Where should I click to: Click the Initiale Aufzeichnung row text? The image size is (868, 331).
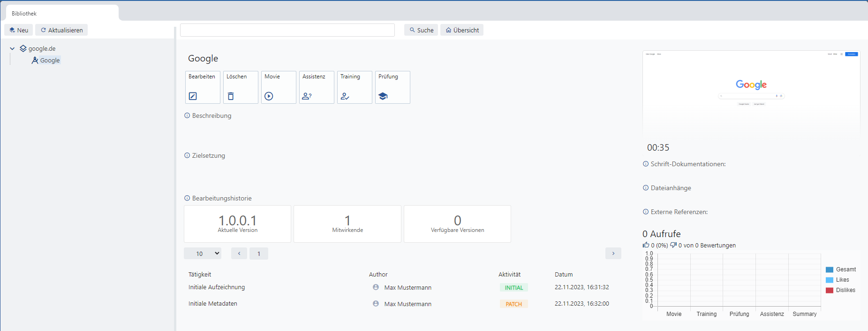tap(217, 287)
